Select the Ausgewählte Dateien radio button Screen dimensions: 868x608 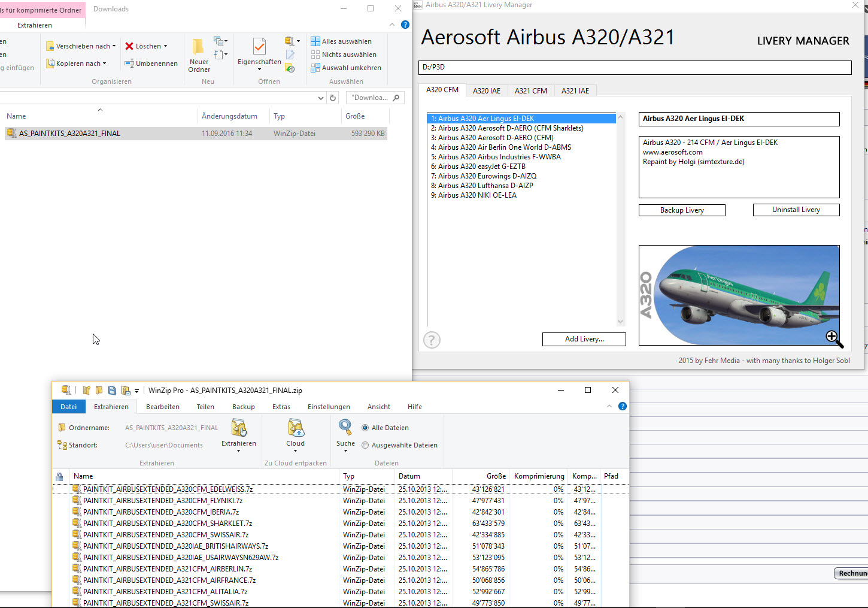pyautogui.click(x=365, y=445)
